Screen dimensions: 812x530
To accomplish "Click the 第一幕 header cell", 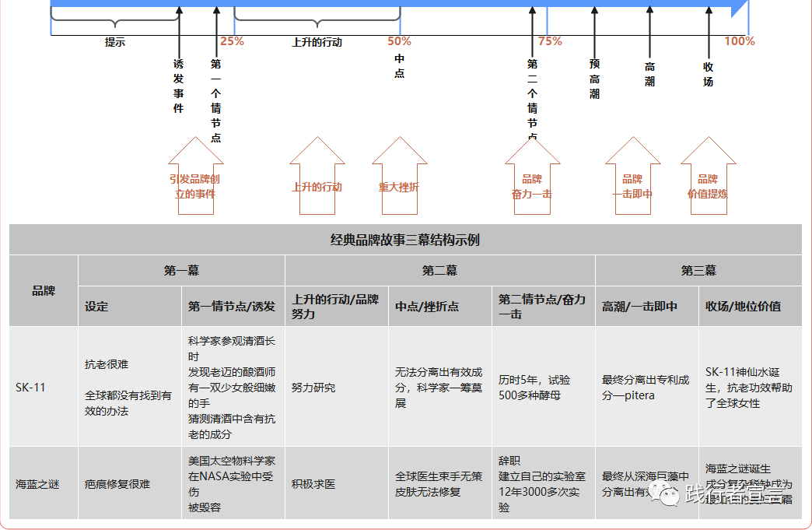I will coord(181,270).
